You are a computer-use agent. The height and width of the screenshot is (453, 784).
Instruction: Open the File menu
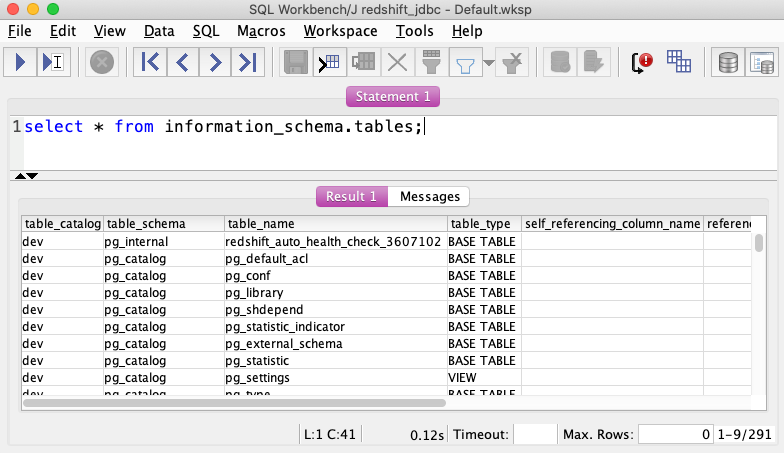(20, 31)
